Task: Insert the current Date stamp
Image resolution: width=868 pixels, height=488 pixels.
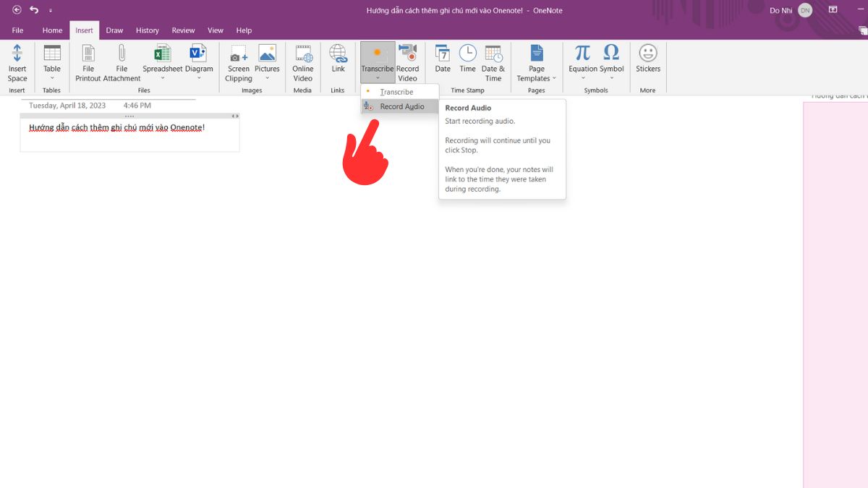Action: click(443, 53)
